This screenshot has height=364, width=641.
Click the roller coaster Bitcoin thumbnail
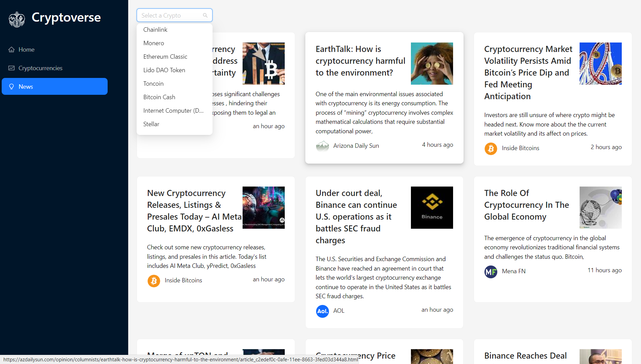pyautogui.click(x=601, y=63)
